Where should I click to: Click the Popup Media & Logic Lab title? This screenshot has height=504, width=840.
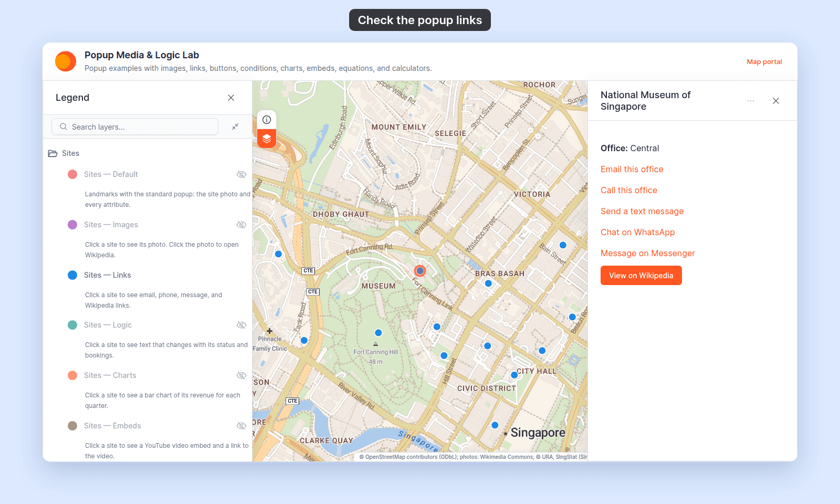(142, 55)
